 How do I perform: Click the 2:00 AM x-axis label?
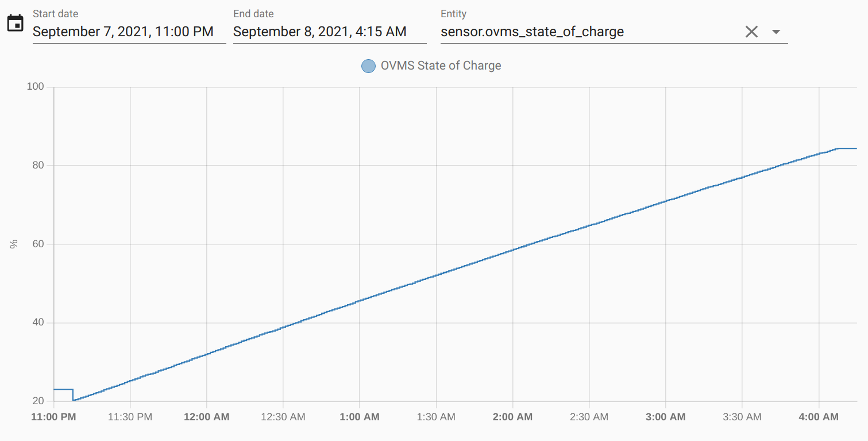pos(512,417)
